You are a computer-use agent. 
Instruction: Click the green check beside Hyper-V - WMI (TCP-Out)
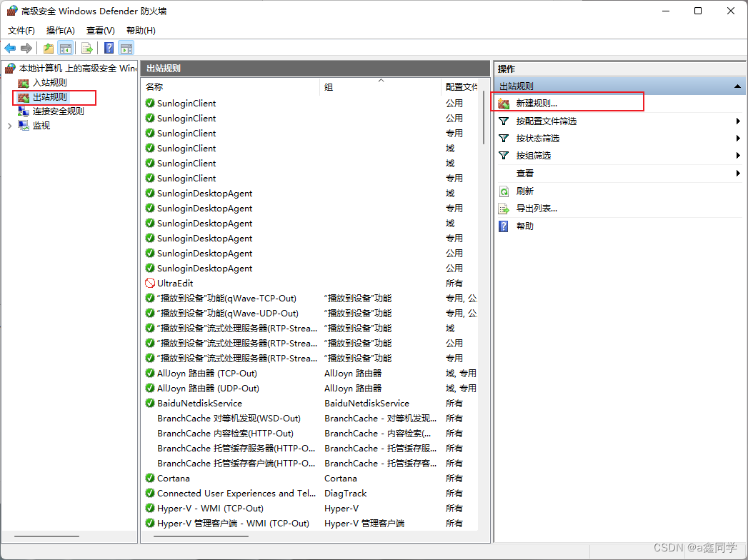pyautogui.click(x=150, y=508)
